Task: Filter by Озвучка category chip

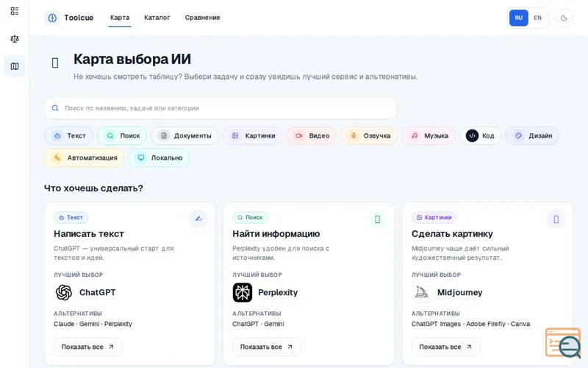Action: click(369, 136)
